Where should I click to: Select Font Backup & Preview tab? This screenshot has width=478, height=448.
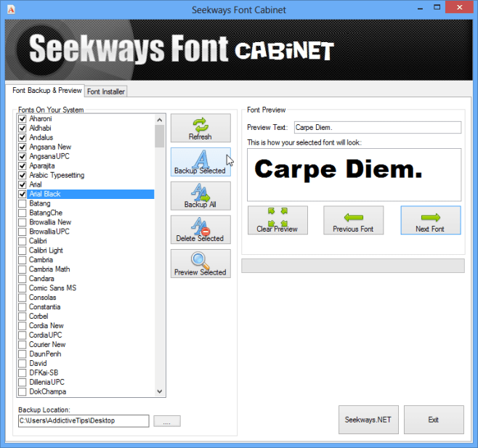point(47,91)
